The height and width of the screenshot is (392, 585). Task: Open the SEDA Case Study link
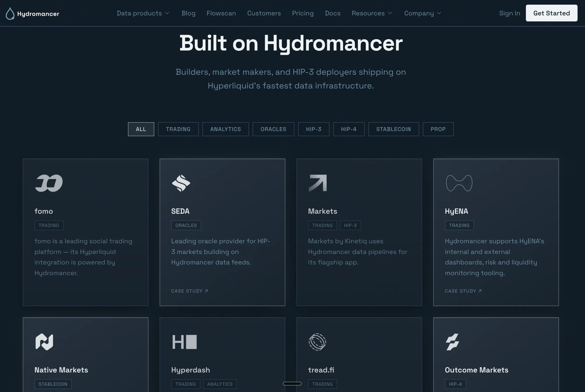pyautogui.click(x=189, y=291)
